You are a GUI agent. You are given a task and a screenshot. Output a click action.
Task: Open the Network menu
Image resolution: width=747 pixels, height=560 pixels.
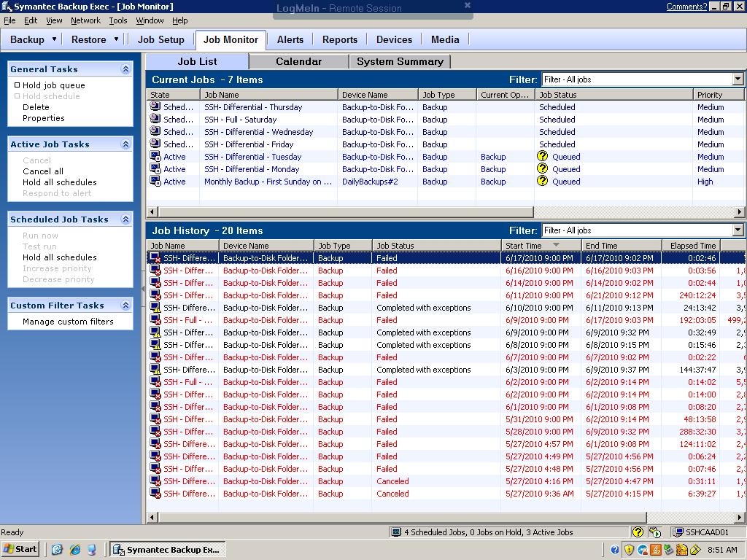pyautogui.click(x=86, y=20)
